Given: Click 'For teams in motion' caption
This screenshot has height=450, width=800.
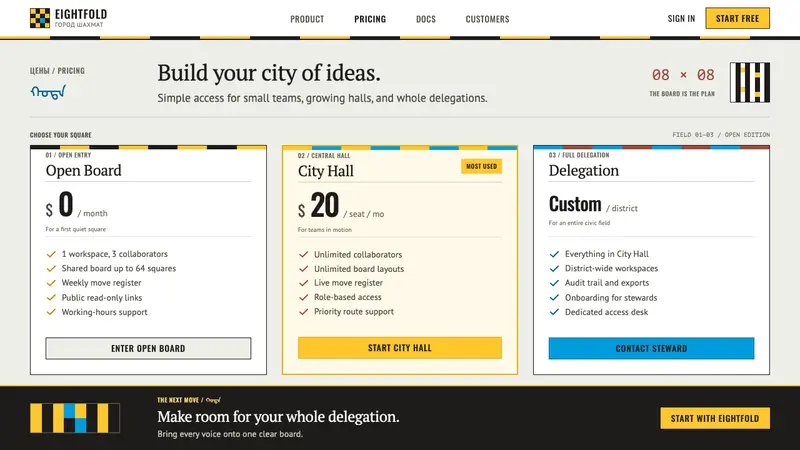Looking at the screenshot, I should point(324,230).
